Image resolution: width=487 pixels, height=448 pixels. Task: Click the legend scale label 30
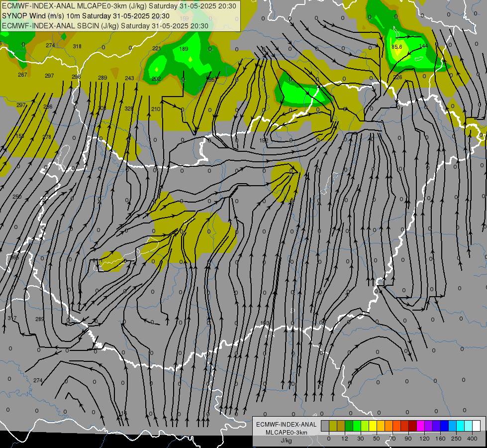coord(360,439)
